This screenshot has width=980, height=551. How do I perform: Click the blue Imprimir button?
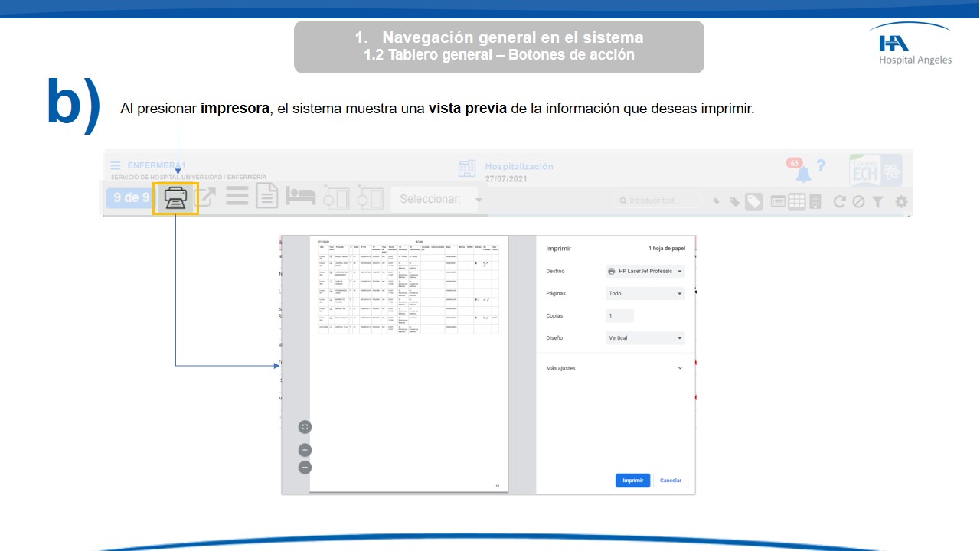632,481
